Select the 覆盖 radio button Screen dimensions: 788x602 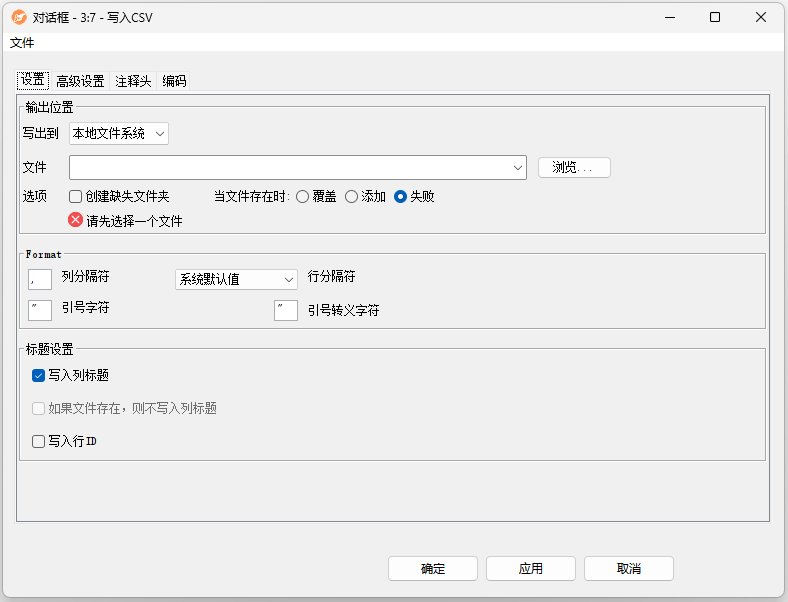(x=302, y=197)
